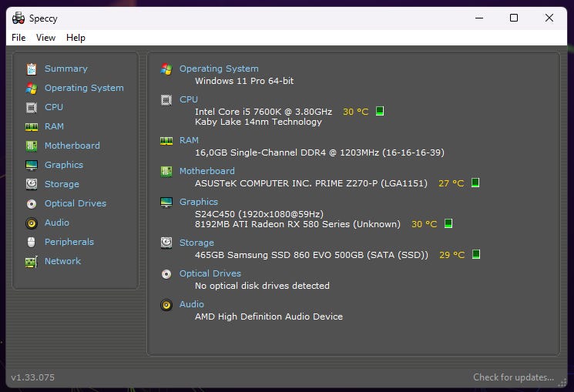Click the Operating System flag icon in sidebar

pyautogui.click(x=32, y=89)
